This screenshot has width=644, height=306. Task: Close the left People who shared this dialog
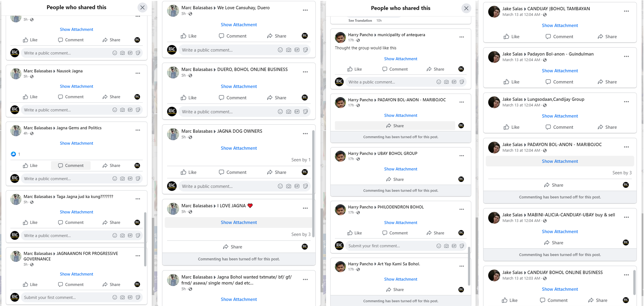pos(142,7)
